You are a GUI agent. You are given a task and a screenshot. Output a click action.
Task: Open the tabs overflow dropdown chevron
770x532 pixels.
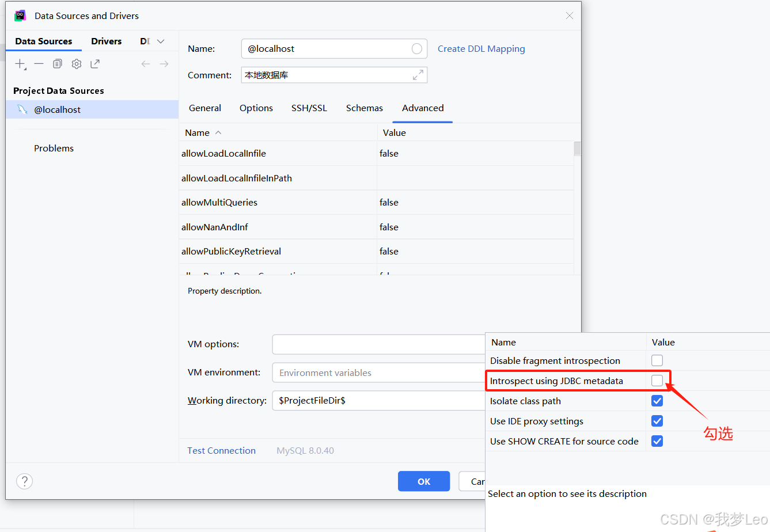161,41
